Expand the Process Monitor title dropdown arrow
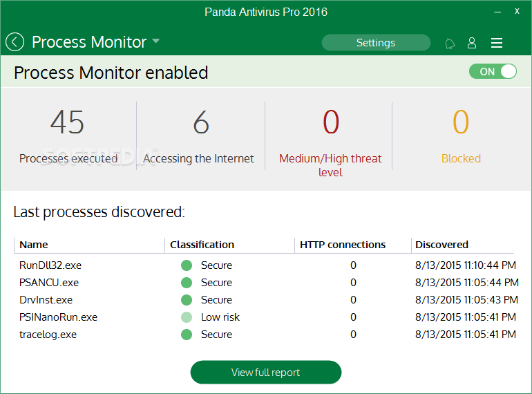 (155, 41)
